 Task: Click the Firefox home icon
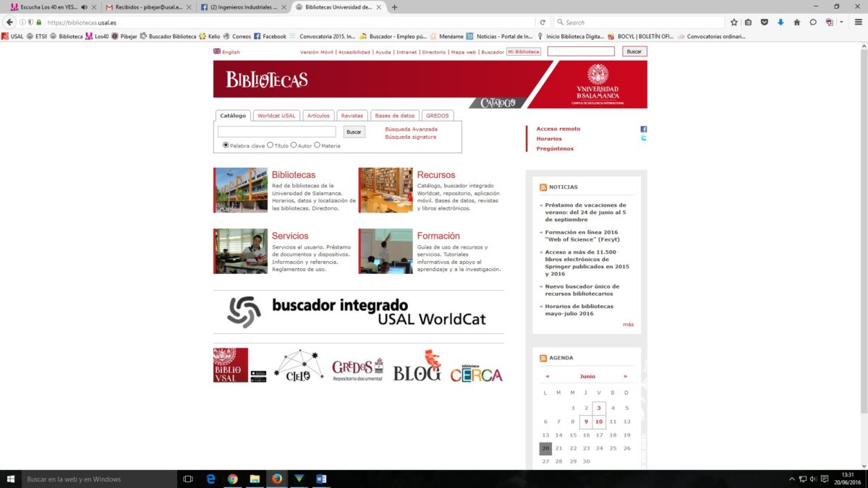click(x=797, y=22)
